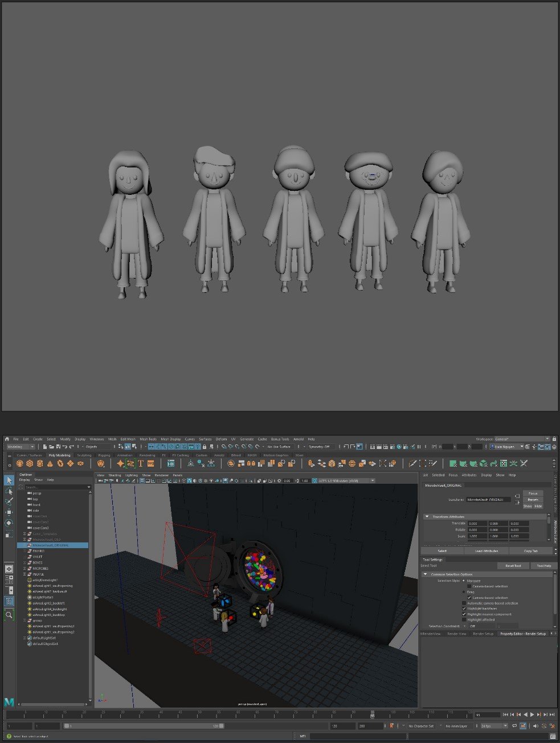Open the ACES SDR-video view transform dropdown
The height and width of the screenshot is (743, 560).
point(346,480)
